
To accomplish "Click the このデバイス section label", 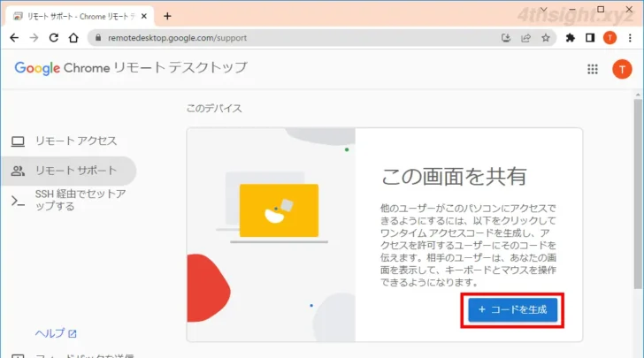I will pos(214,109).
